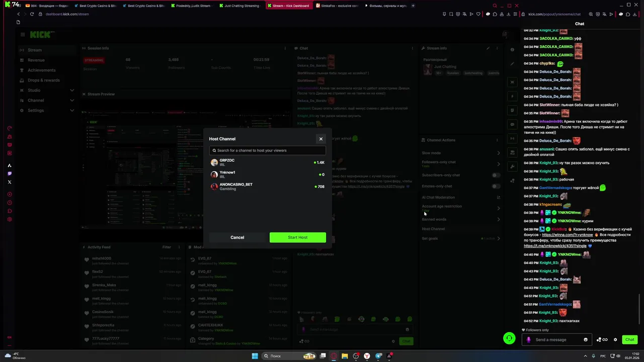Open Yandex Browser from taskbar

[x=367, y=356]
